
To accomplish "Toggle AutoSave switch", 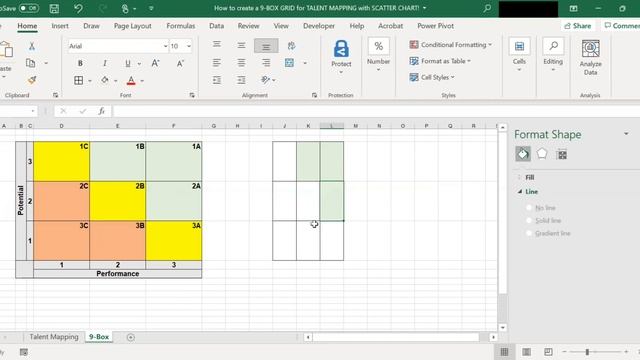I will point(29,8).
